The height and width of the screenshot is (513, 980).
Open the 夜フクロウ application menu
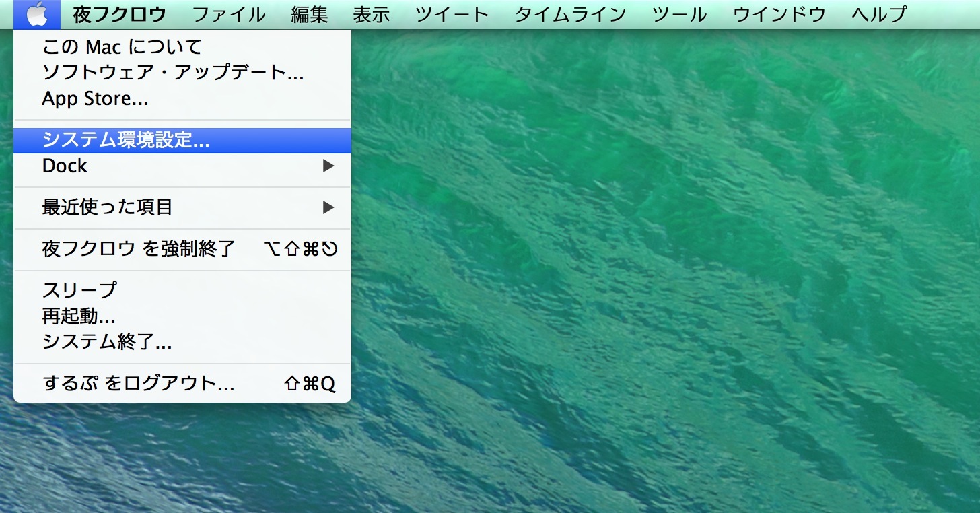pos(119,14)
